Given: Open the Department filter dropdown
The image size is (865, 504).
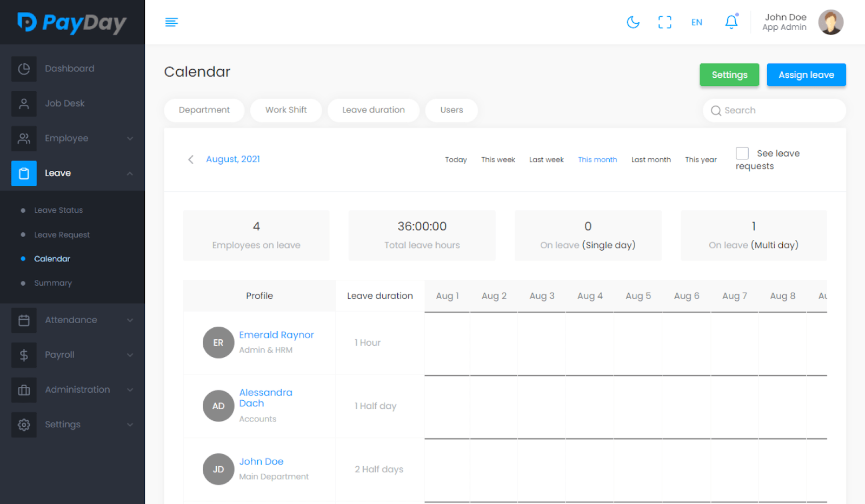Looking at the screenshot, I should point(204,110).
